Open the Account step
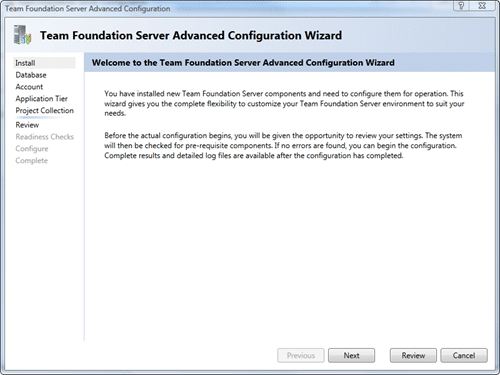This screenshot has height=375, width=500. click(29, 87)
